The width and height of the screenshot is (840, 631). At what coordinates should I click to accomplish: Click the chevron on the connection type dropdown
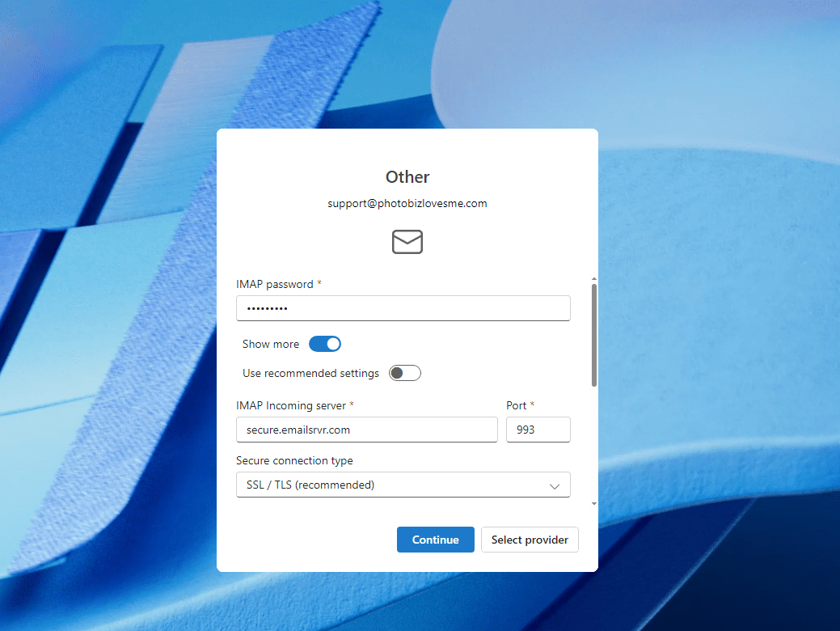555,485
